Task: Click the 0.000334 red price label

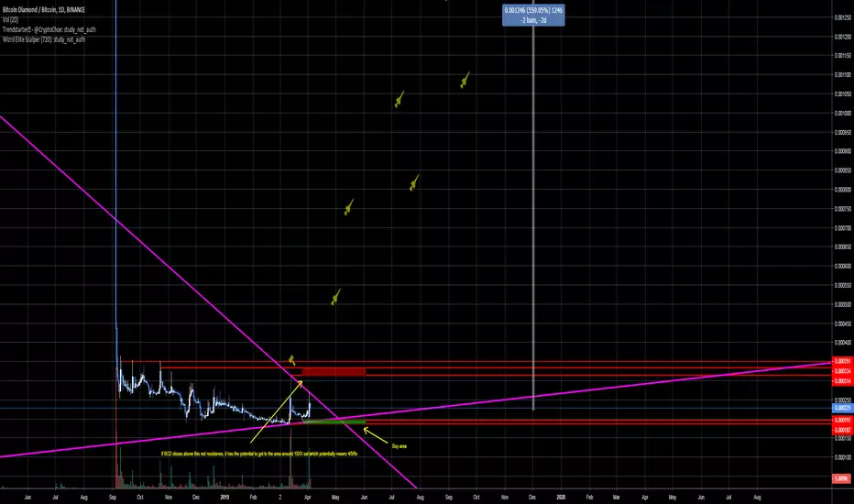Action: pyautogui.click(x=843, y=371)
